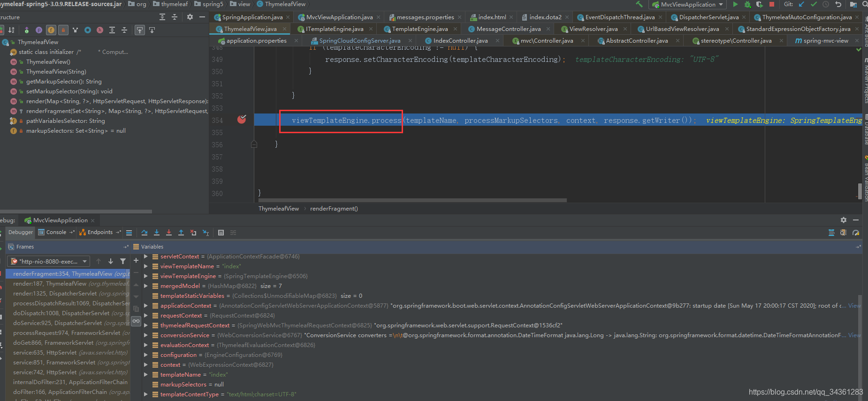Open the SpringApplication.java editor tab

[252, 17]
